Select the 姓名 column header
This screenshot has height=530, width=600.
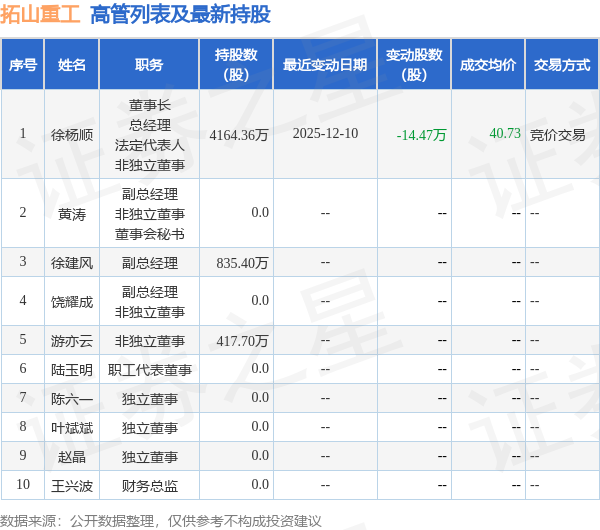pyautogui.click(x=72, y=64)
